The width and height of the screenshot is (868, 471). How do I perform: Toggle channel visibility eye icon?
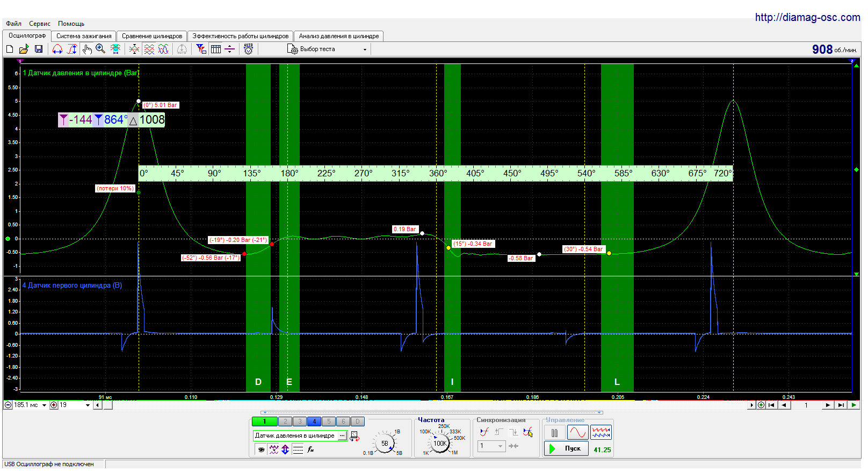pos(261,449)
